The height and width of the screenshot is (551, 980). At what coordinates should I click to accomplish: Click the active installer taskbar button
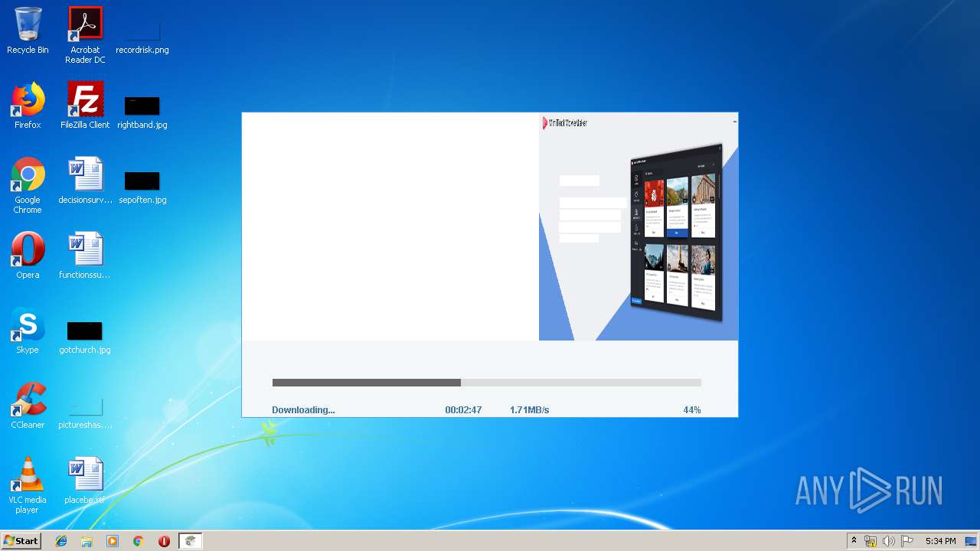click(x=191, y=541)
